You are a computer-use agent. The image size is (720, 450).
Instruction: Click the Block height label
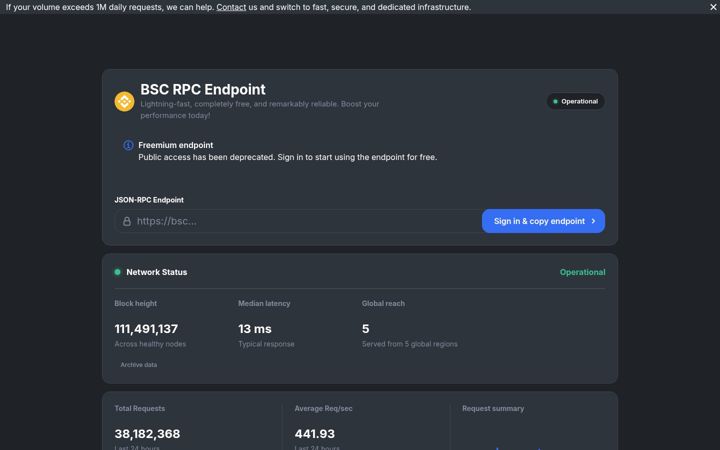pos(135,304)
